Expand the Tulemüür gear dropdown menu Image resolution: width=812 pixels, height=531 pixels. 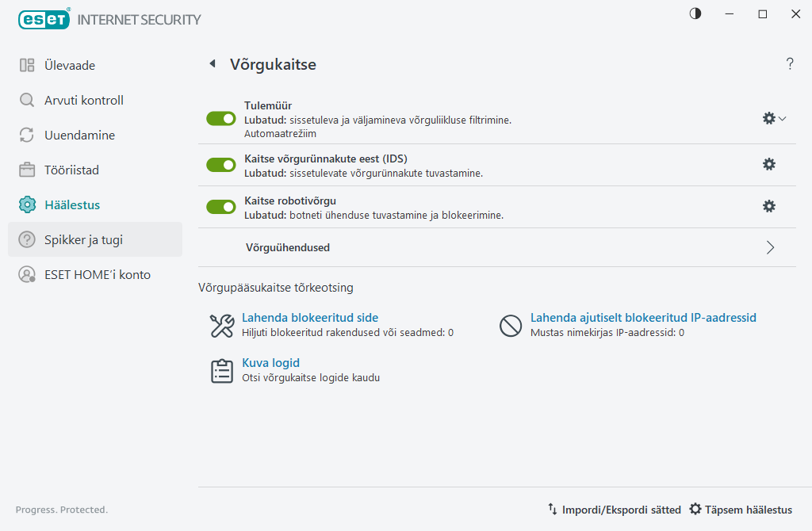point(774,118)
